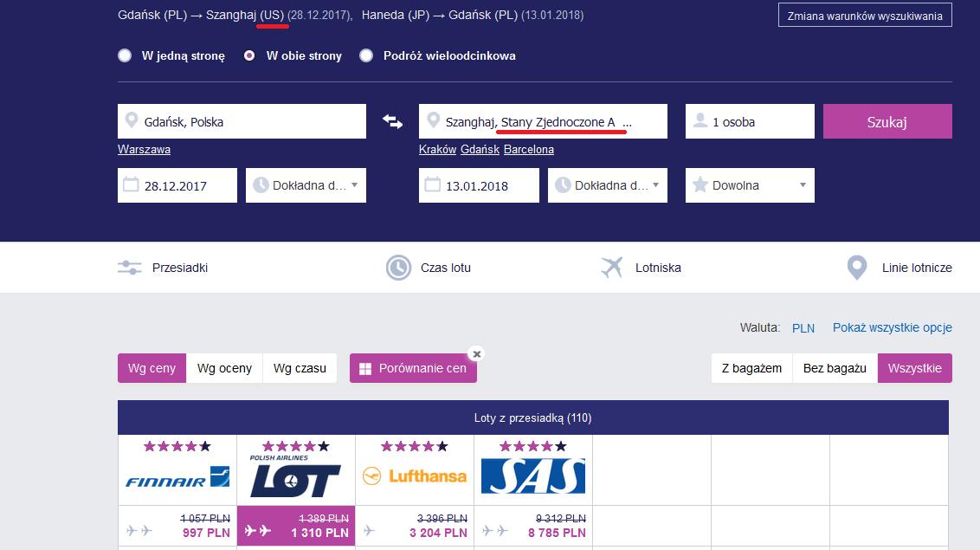The image size is (980, 550).
Task: Close the Porównanie cen panel
Action: (x=477, y=353)
